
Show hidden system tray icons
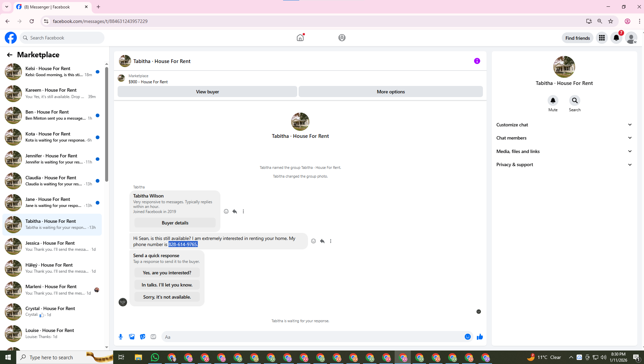(571, 357)
